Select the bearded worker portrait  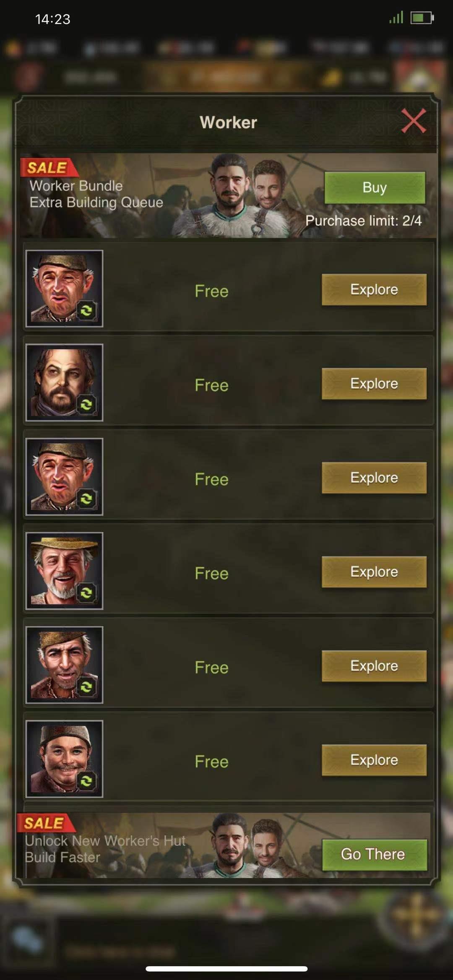64,382
